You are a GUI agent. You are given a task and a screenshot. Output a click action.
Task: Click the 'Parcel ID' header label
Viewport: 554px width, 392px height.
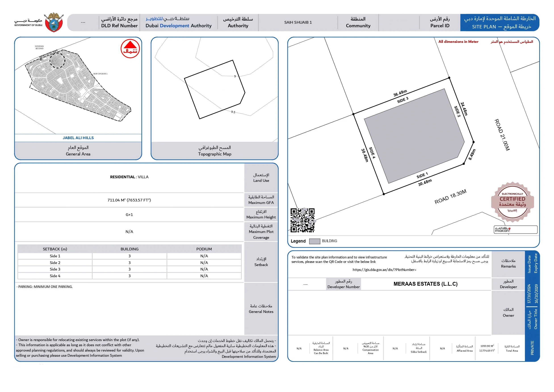440,26
